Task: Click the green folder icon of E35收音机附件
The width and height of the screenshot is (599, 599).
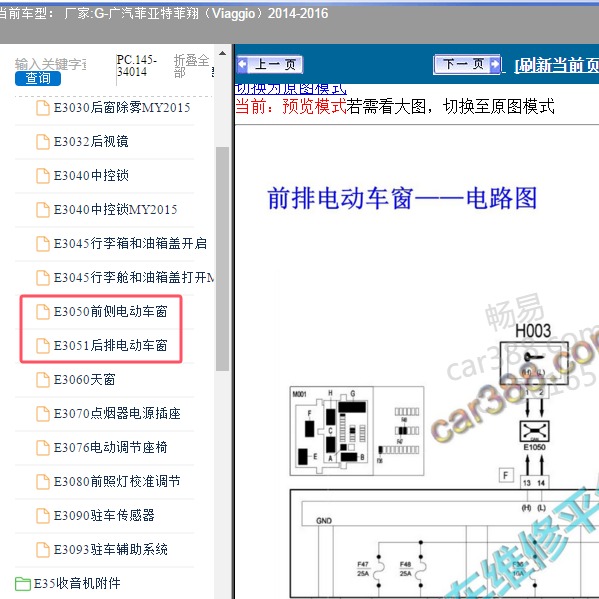Action: 23,584
